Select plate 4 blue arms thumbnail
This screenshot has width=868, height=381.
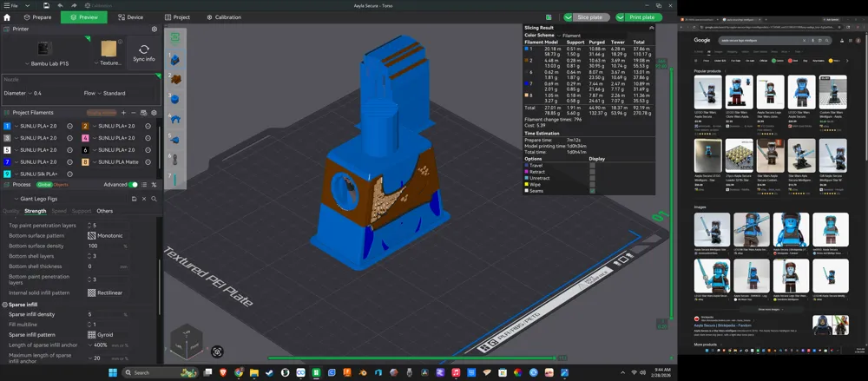click(x=176, y=119)
